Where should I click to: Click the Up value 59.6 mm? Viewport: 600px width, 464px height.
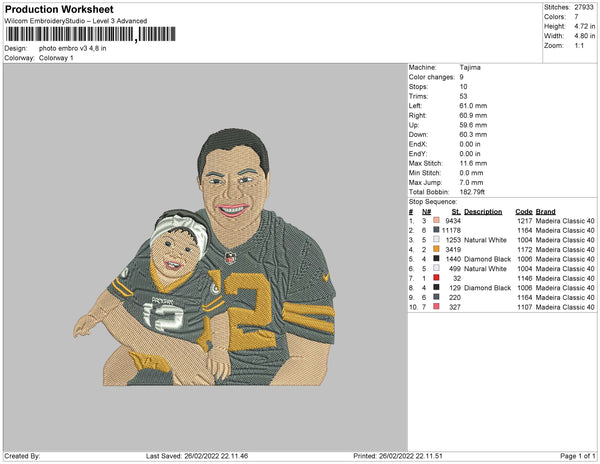tap(473, 125)
